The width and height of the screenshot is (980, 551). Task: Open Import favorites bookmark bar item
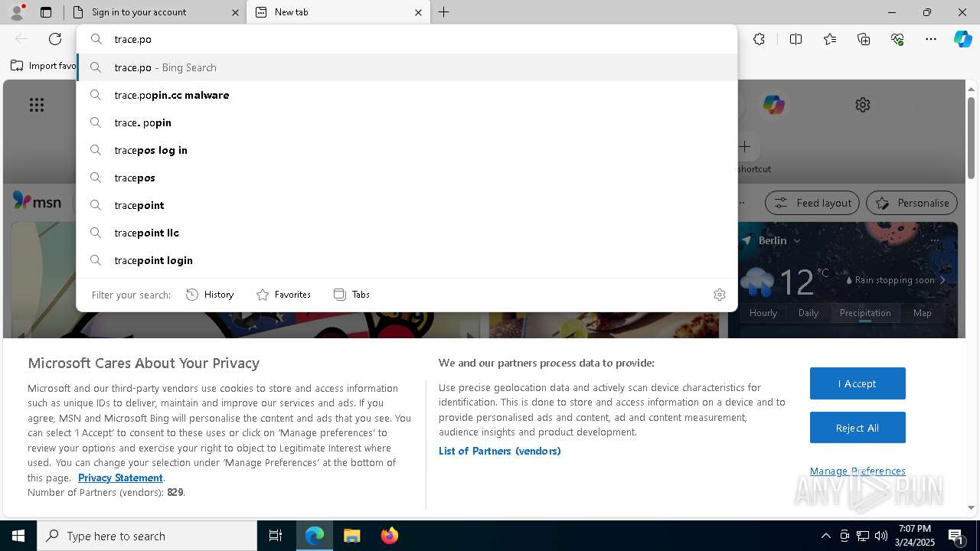(x=44, y=66)
